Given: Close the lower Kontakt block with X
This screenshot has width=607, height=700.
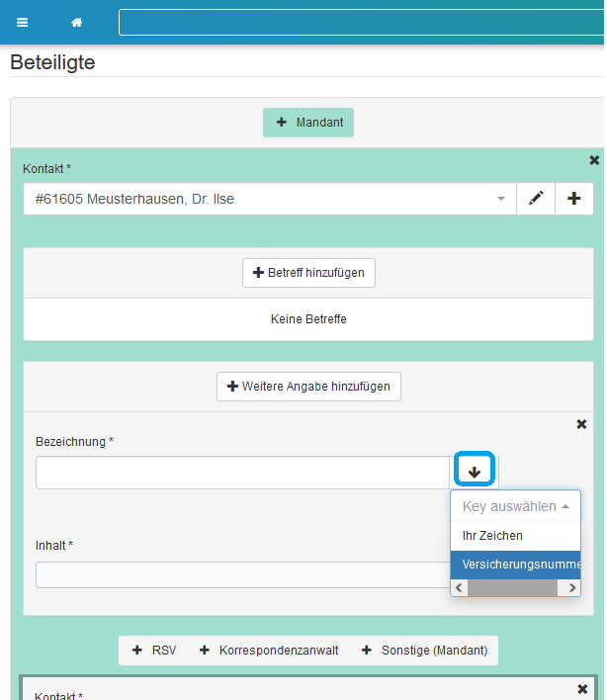Looking at the screenshot, I should [581, 688].
